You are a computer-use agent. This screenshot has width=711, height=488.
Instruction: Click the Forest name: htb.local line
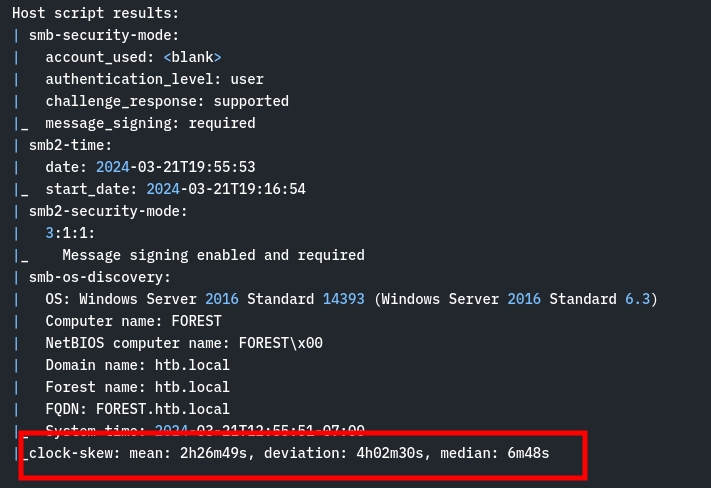[137, 388]
